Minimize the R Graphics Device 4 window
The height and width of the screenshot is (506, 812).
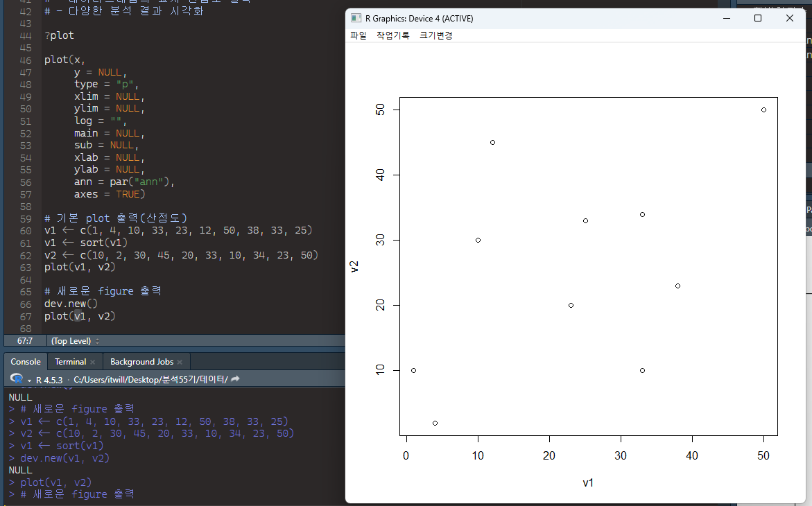(x=727, y=18)
